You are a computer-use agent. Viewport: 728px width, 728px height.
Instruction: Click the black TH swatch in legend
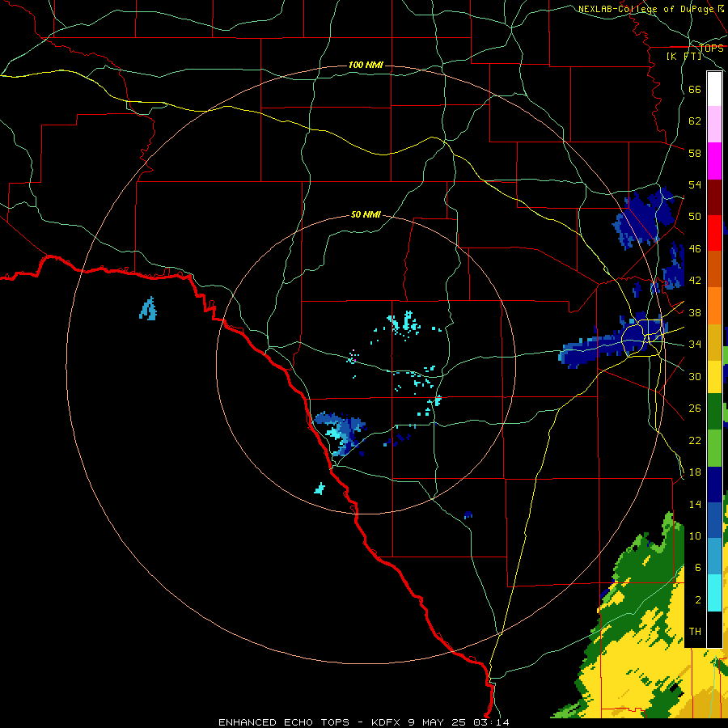714,629
